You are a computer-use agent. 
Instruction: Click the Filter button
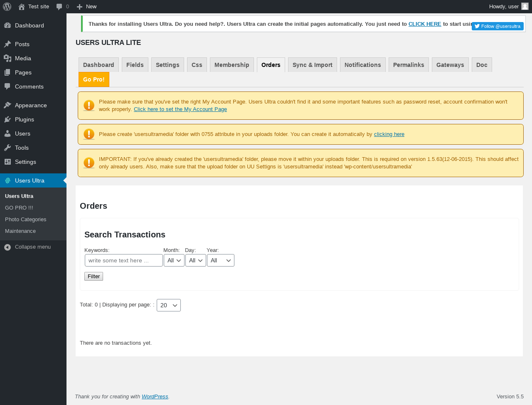click(x=94, y=277)
